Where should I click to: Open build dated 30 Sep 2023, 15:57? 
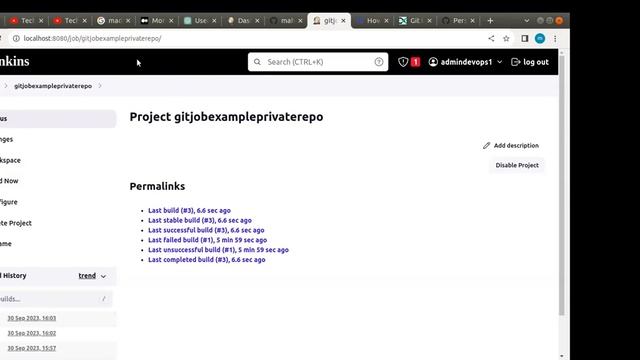[x=32, y=348]
